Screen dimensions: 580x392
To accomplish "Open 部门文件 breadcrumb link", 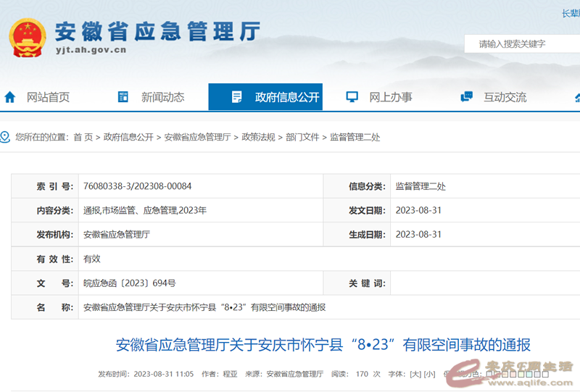I will pyautogui.click(x=302, y=137).
